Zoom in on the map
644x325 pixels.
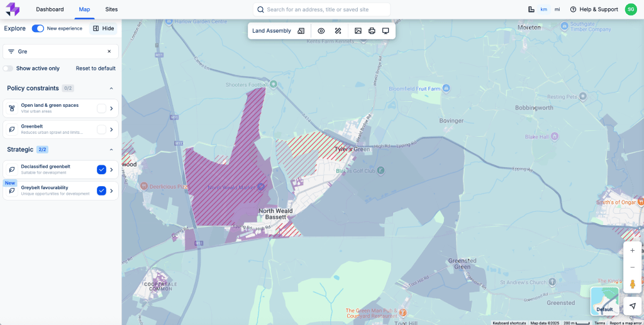(632, 250)
